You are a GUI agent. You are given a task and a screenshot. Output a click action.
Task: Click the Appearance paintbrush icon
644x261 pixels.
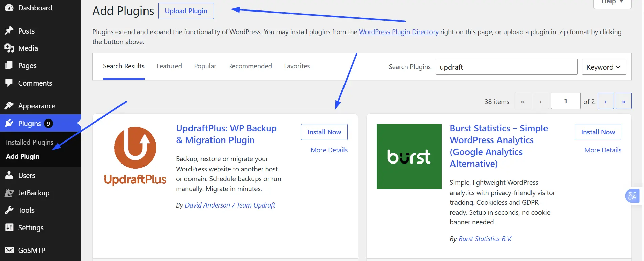click(9, 106)
